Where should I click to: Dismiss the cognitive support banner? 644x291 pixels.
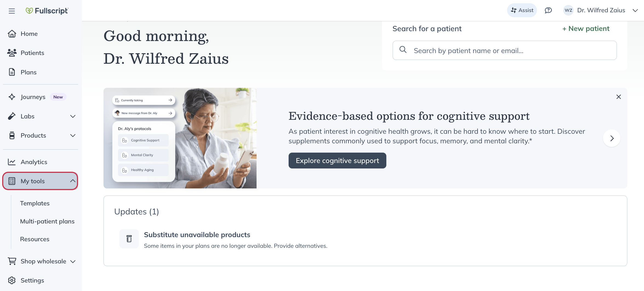pyautogui.click(x=619, y=97)
